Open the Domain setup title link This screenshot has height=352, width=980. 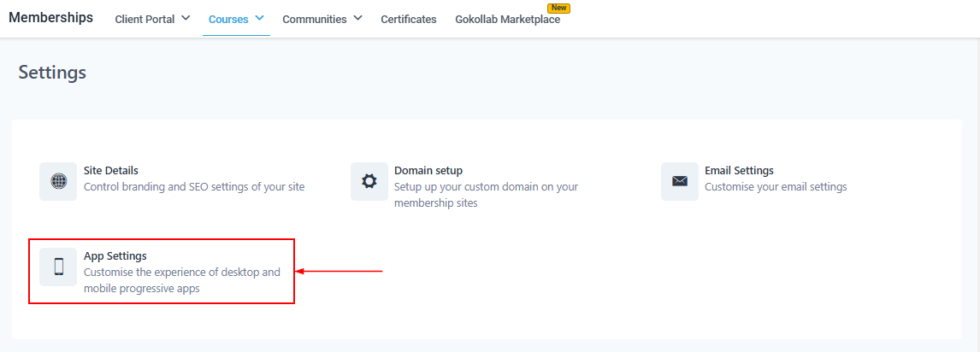click(x=428, y=171)
